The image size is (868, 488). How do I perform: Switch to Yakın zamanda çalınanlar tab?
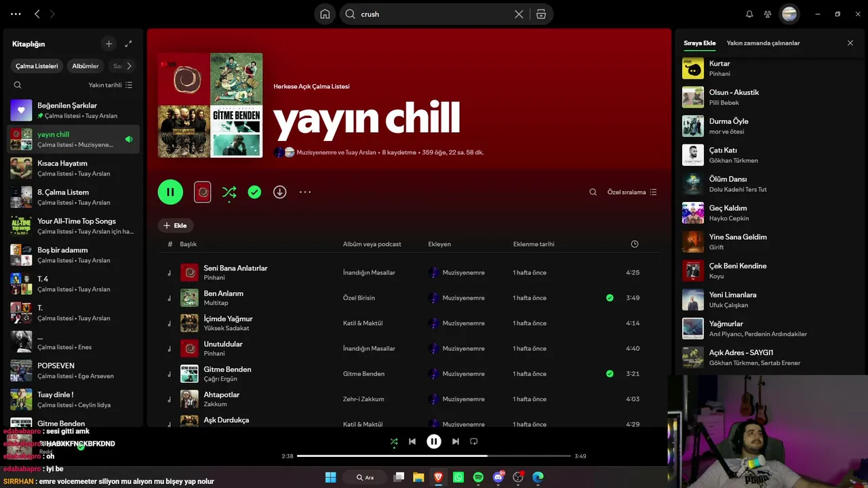[x=764, y=43]
